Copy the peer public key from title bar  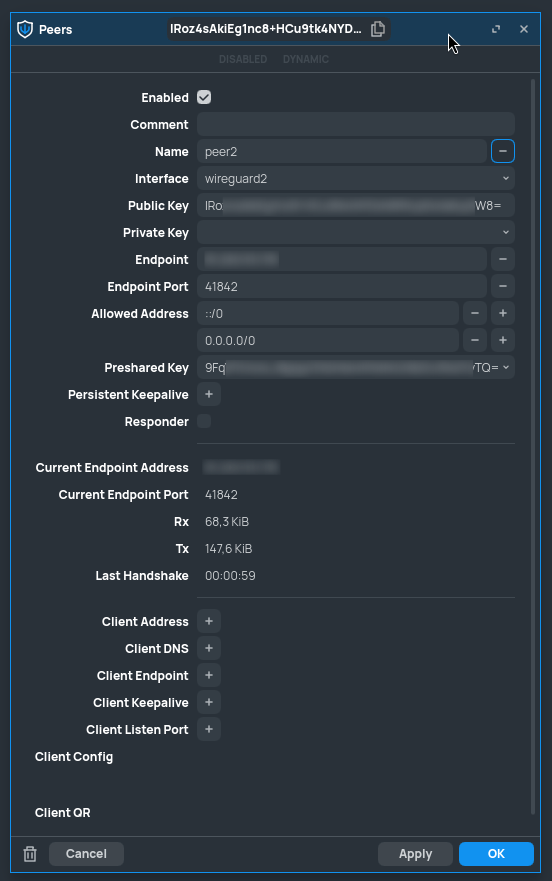point(378,29)
